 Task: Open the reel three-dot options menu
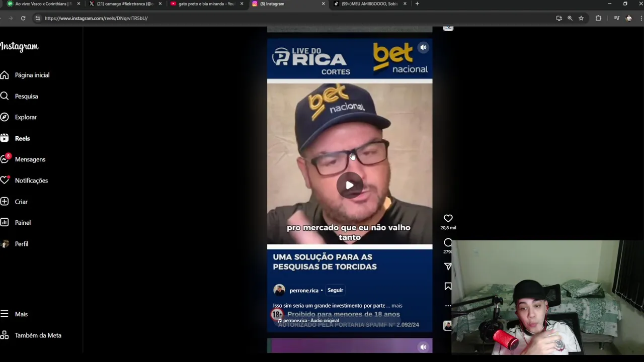448,306
